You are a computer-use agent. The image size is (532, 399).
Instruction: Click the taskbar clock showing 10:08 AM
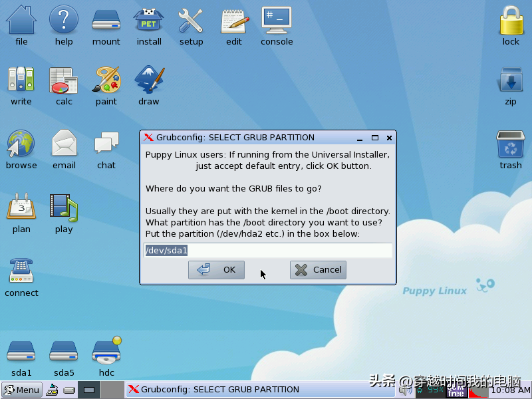pyautogui.click(x=510, y=390)
